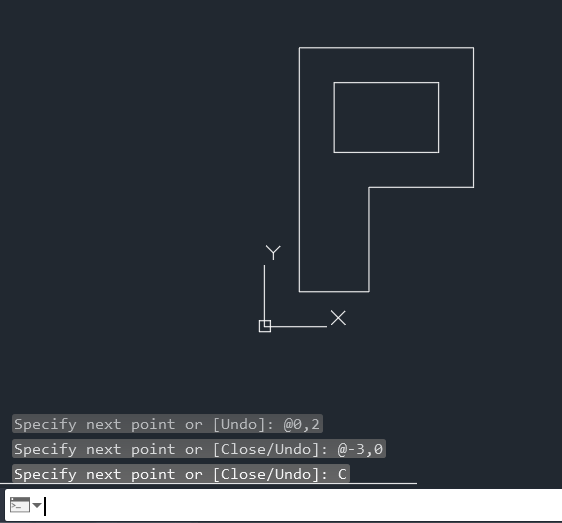562x523 pixels.
Task: Open the recent commands dropdown arrow
Action: 37,505
